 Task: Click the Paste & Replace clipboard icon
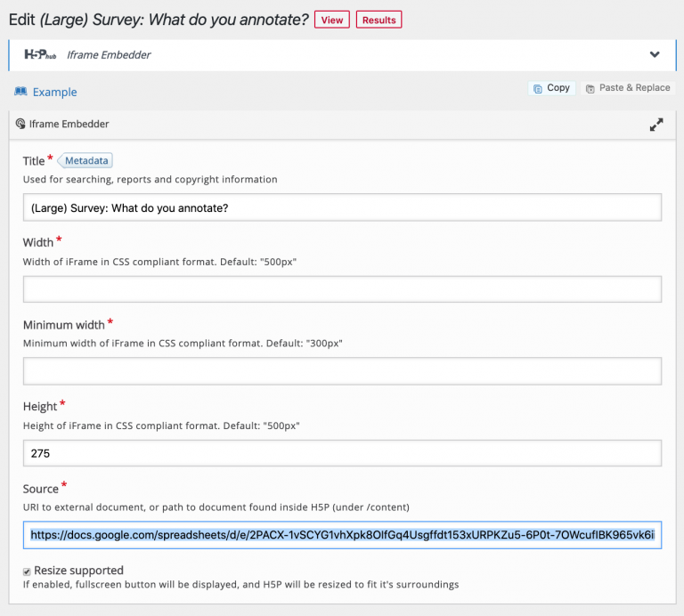click(590, 88)
